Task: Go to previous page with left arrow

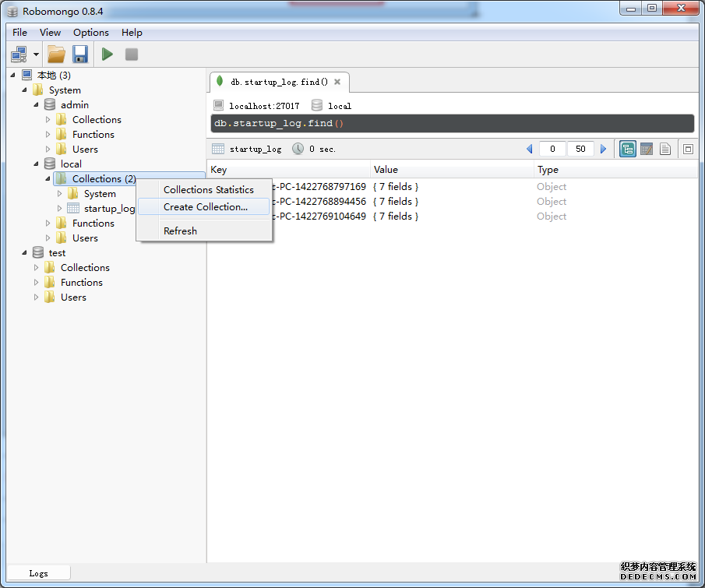Action: tap(530, 149)
